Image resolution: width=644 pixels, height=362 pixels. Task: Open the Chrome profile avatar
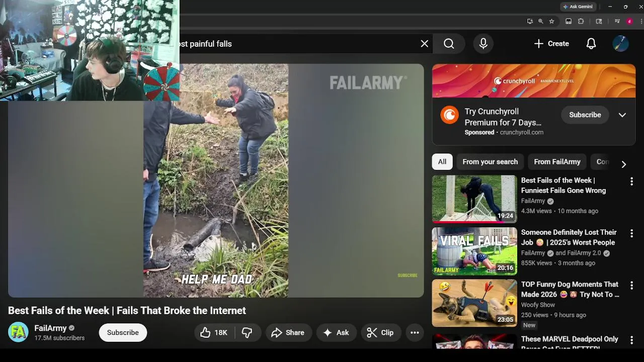tap(629, 21)
